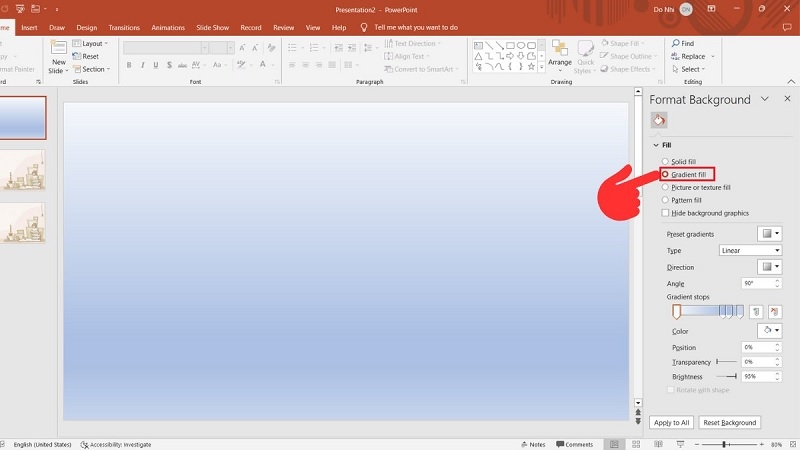Click the New Slide icon

coord(58,47)
